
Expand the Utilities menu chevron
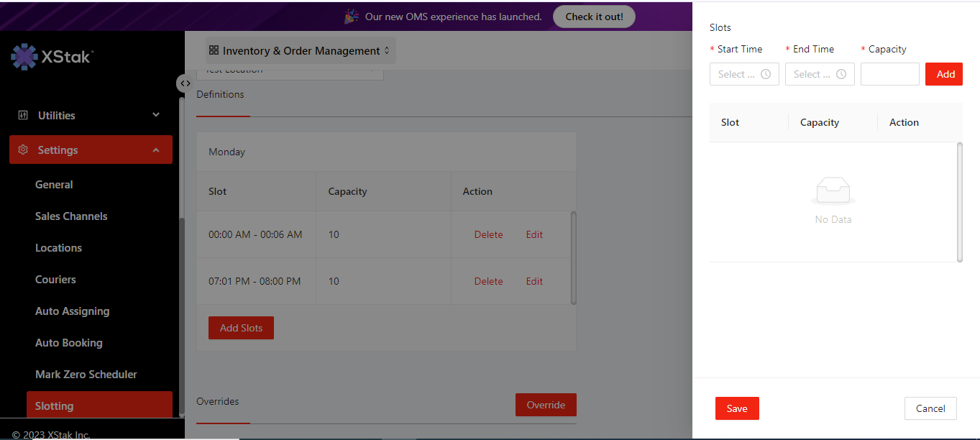[156, 115]
